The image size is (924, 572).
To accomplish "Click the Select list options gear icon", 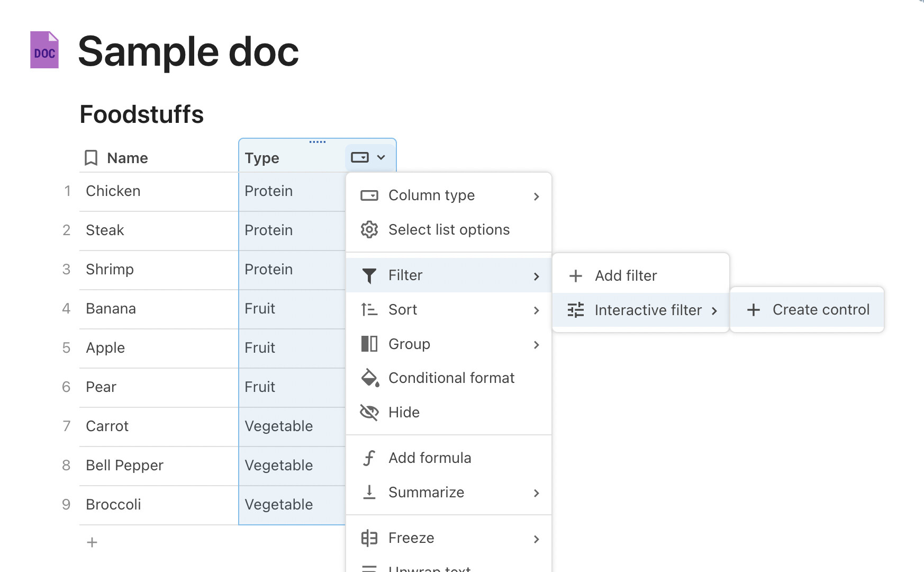I will pyautogui.click(x=369, y=230).
